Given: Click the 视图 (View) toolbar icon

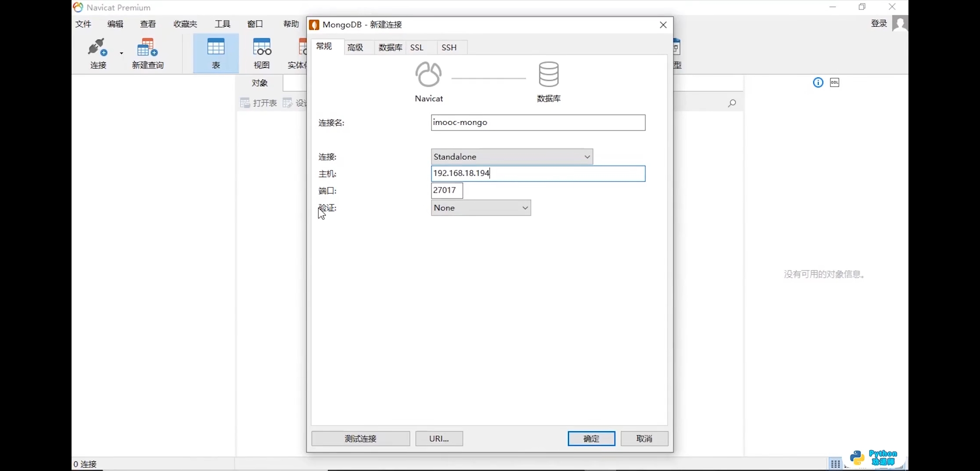Looking at the screenshot, I should click(262, 48).
